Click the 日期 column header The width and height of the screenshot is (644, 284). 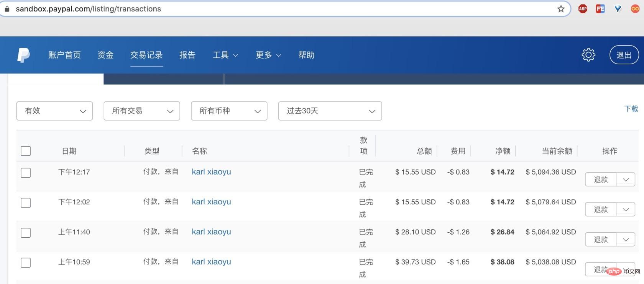pos(69,151)
